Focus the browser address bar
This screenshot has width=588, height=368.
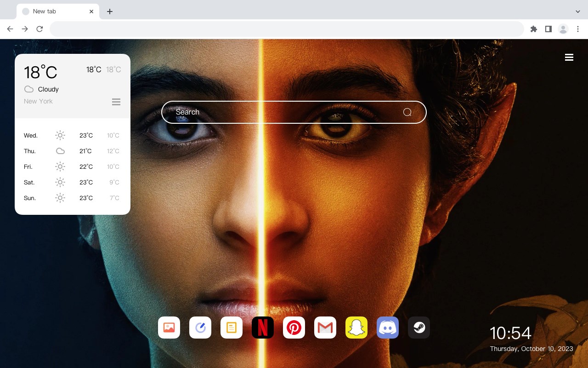click(x=287, y=29)
